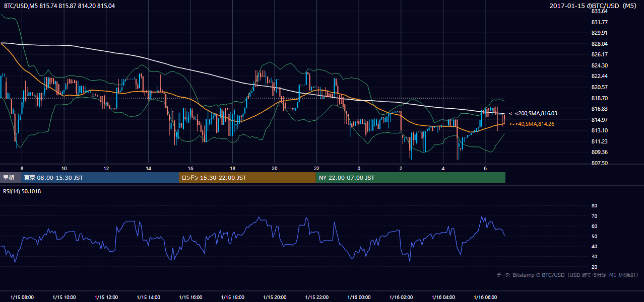This screenshot has width=644, height=302.
Task: Select the NY 22:00-07:00 JST session bar
Action: click(x=411, y=178)
